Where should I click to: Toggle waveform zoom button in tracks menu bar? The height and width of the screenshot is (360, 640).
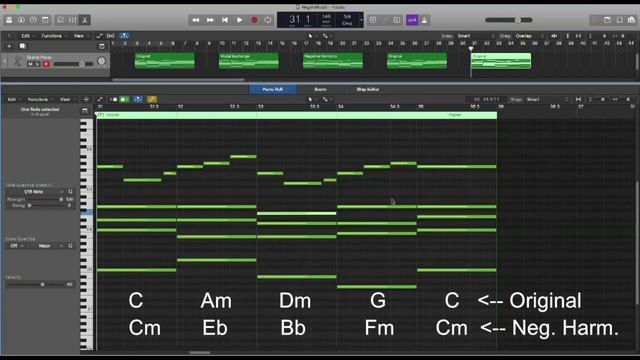pos(554,36)
